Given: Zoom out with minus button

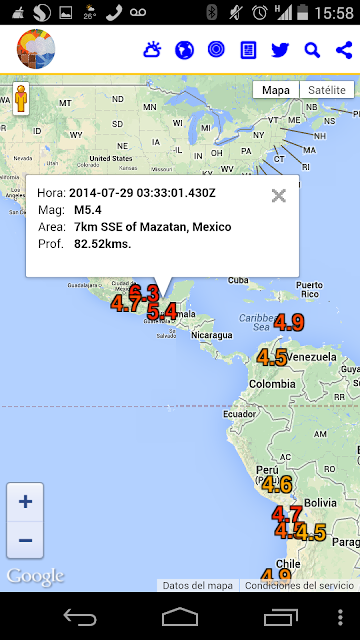Looking at the screenshot, I should click(25, 540).
